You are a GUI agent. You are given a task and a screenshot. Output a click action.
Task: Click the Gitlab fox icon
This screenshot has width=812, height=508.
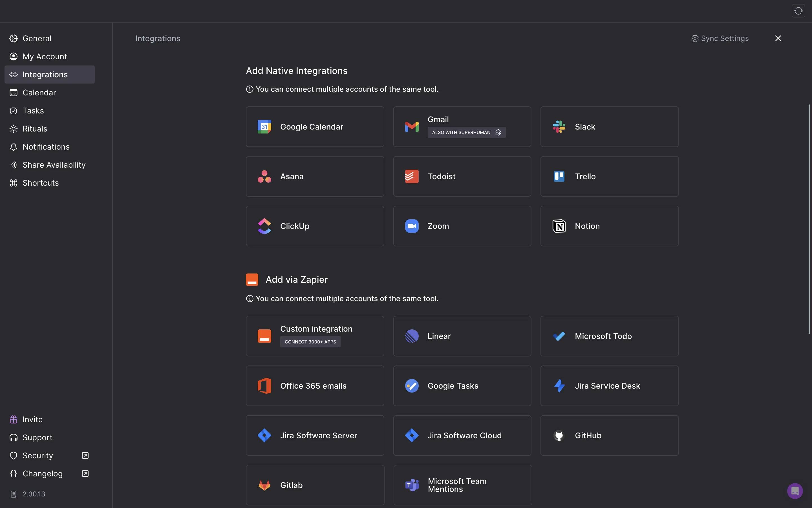(264, 485)
